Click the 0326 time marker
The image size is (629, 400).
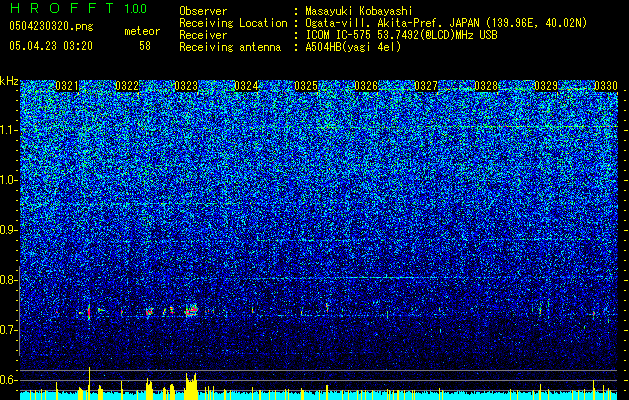[x=366, y=86]
